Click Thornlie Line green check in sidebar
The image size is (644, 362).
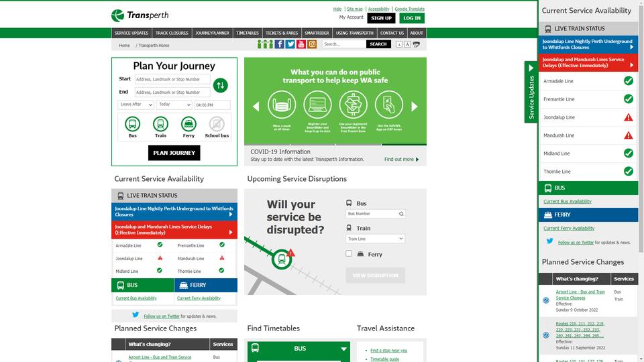(629, 171)
